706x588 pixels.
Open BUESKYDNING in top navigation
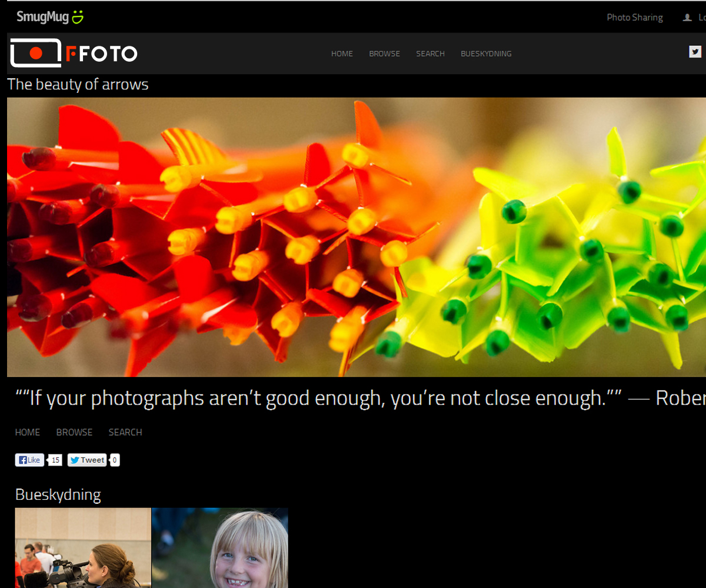click(486, 54)
